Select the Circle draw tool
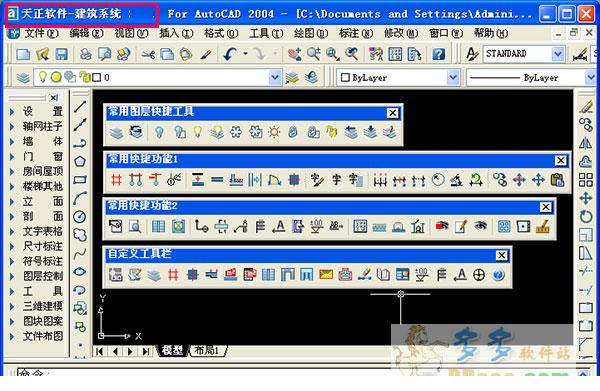 pos(80,217)
